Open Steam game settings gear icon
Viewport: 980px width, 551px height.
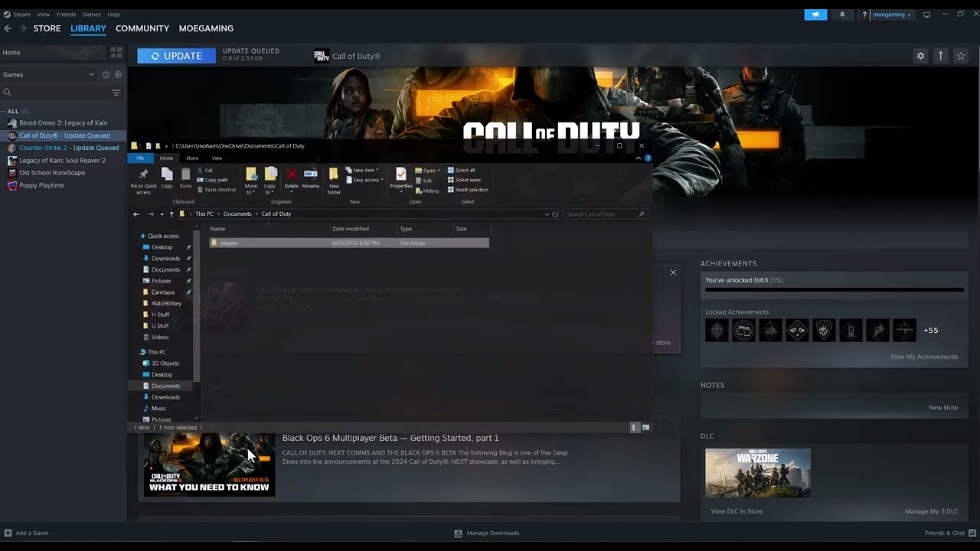tap(920, 56)
